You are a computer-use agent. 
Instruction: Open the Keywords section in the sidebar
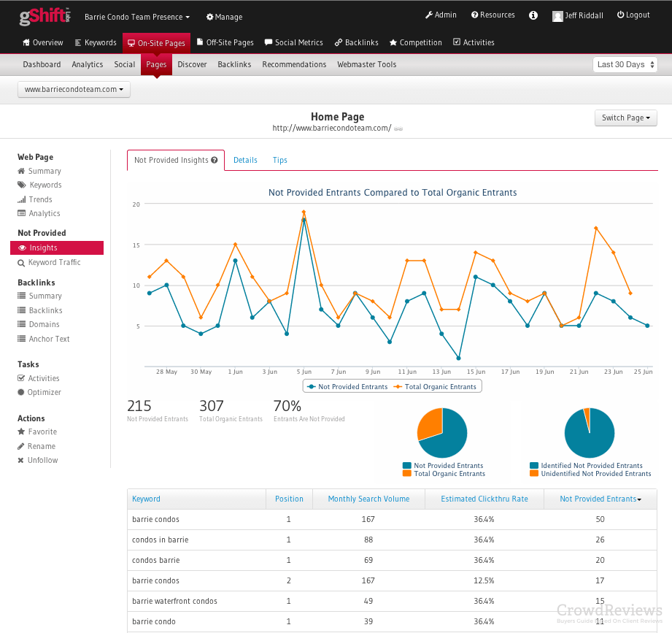(x=45, y=185)
